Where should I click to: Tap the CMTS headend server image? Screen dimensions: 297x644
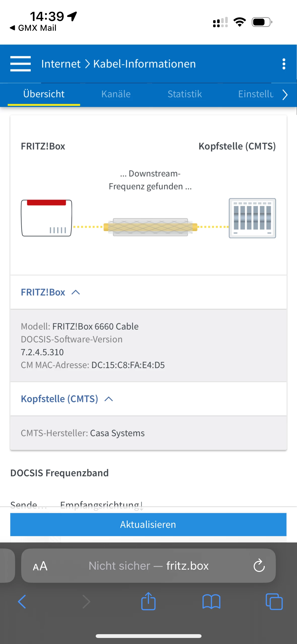tap(252, 218)
